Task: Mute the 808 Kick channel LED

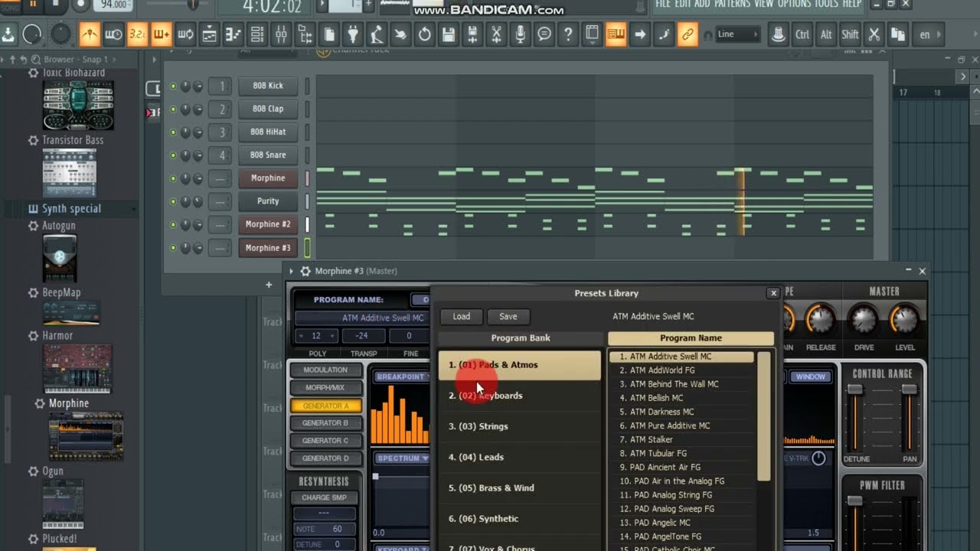Action: tap(173, 86)
